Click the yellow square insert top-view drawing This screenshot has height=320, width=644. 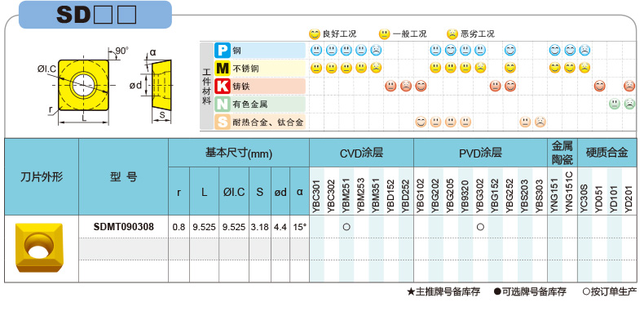(83, 85)
